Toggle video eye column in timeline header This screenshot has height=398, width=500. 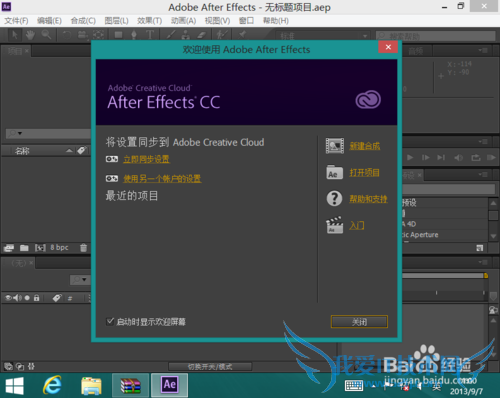click(8, 298)
